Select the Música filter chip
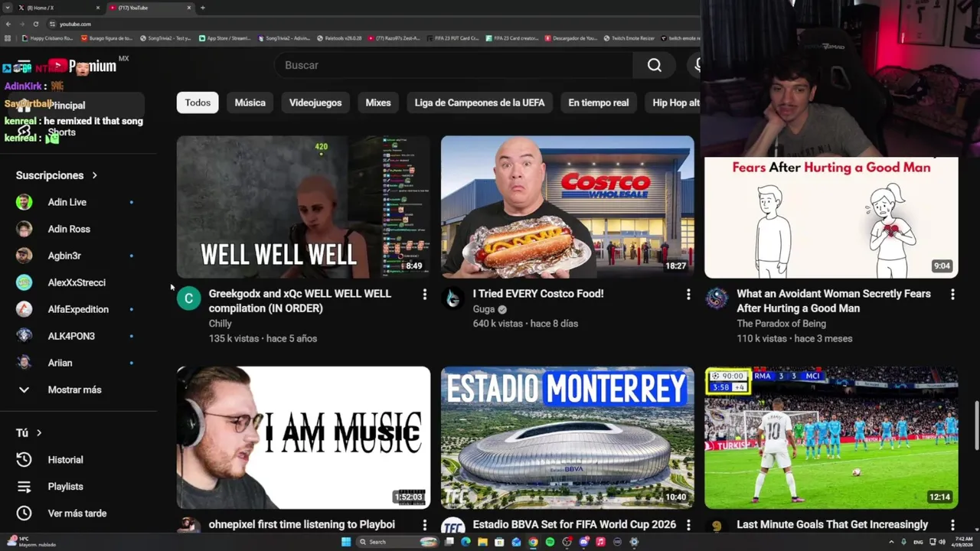Image resolution: width=980 pixels, height=551 pixels. pyautogui.click(x=250, y=103)
